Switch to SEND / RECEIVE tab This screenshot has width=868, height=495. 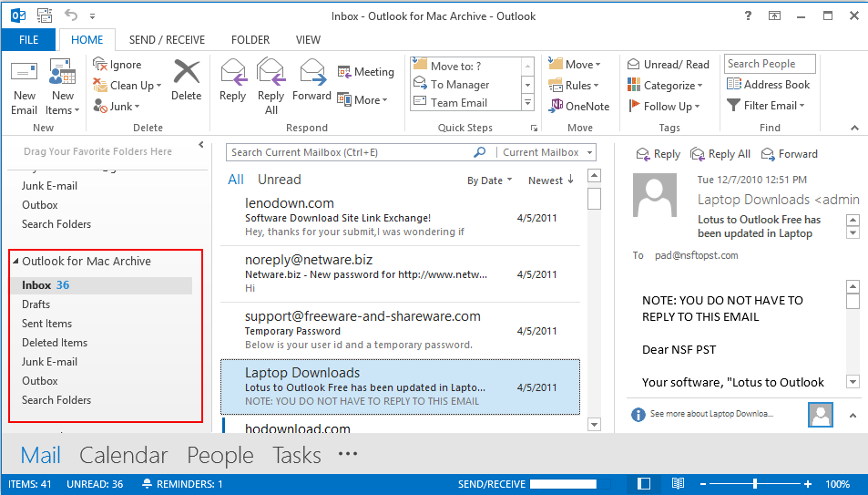167,39
